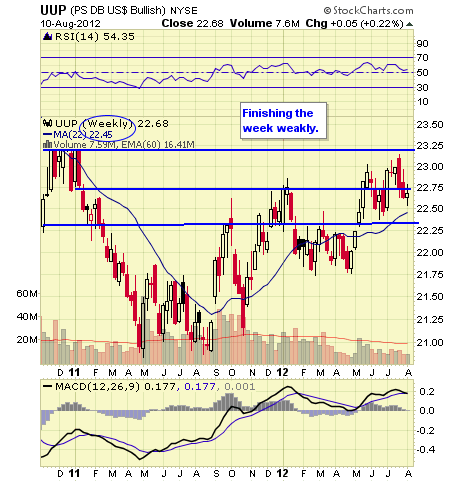Screen dimensions: 460x482
Task: Click the candlestick icon beside UUP (Weekly)
Action: click(x=47, y=123)
